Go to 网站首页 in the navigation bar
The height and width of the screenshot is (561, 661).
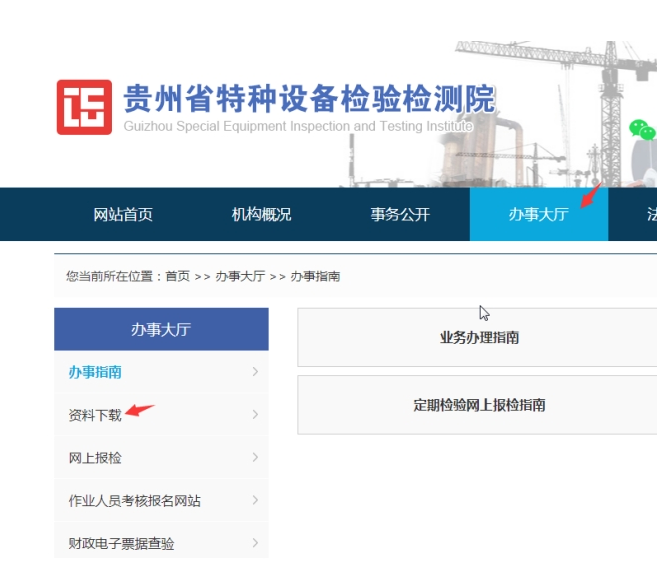(x=123, y=215)
